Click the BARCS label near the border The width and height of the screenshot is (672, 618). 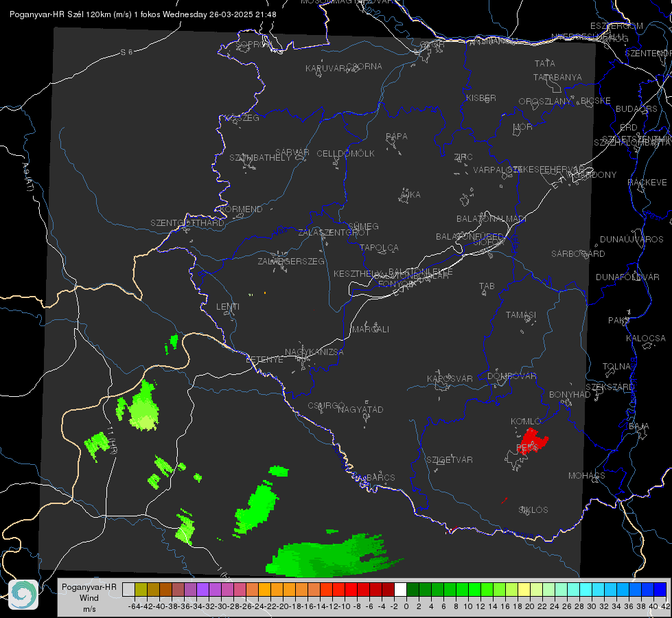coord(381,477)
